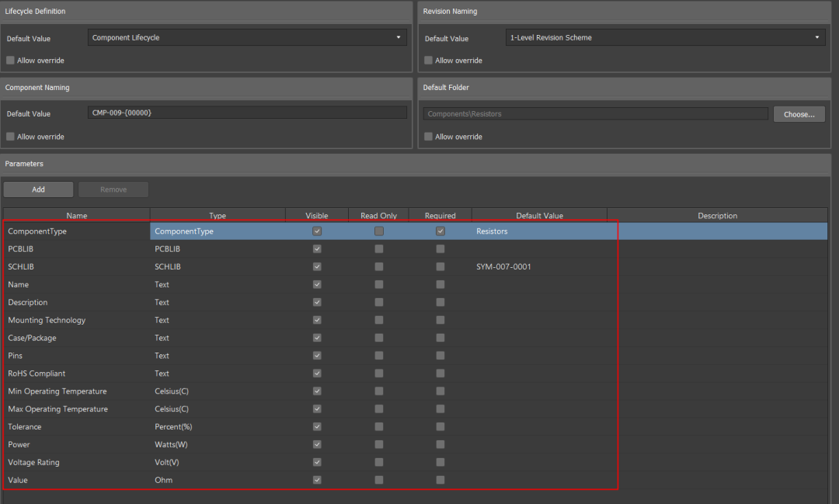Select the Mounting Technology parameter row

(x=415, y=320)
